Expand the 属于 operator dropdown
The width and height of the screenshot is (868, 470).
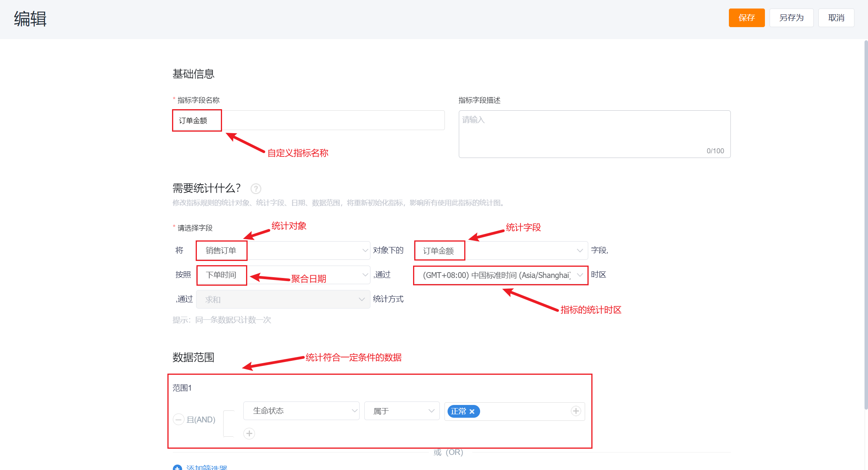click(402, 411)
